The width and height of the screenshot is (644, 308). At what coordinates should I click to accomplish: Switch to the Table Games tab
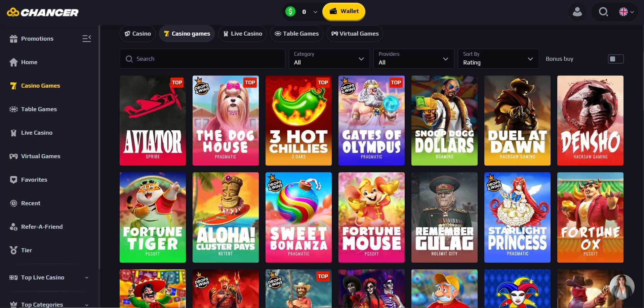(x=297, y=34)
